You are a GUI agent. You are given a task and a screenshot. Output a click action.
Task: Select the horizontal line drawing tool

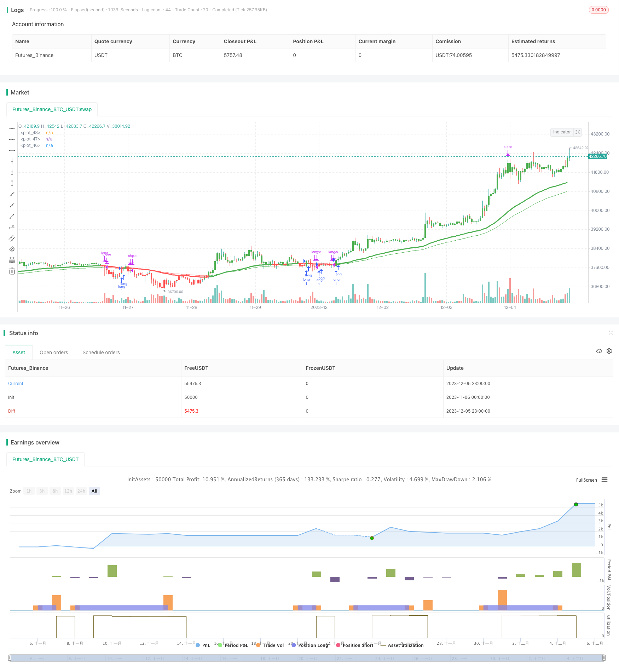(12, 128)
